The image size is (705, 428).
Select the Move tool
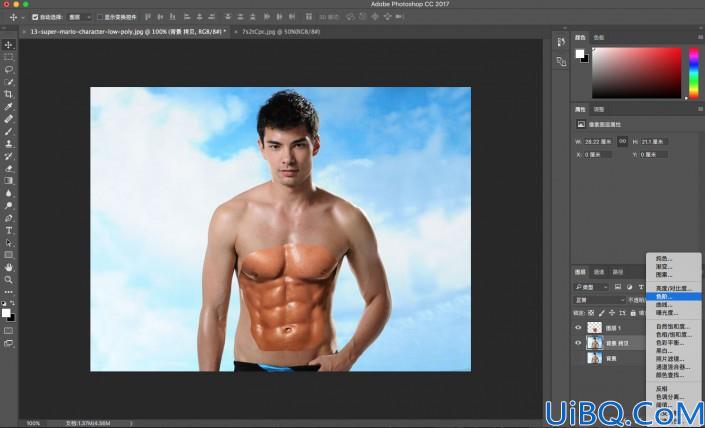click(8, 45)
